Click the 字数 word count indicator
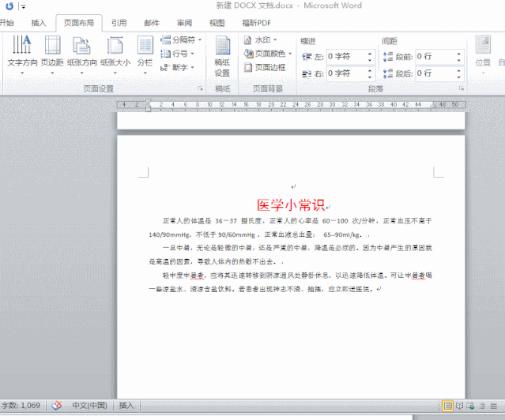The width and height of the screenshot is (505, 420). click(x=21, y=405)
